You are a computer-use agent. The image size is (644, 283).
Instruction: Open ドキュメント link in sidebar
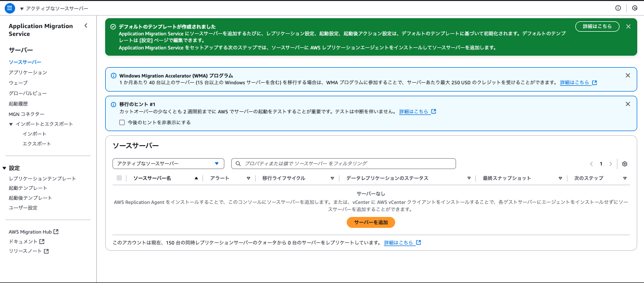tap(27, 242)
